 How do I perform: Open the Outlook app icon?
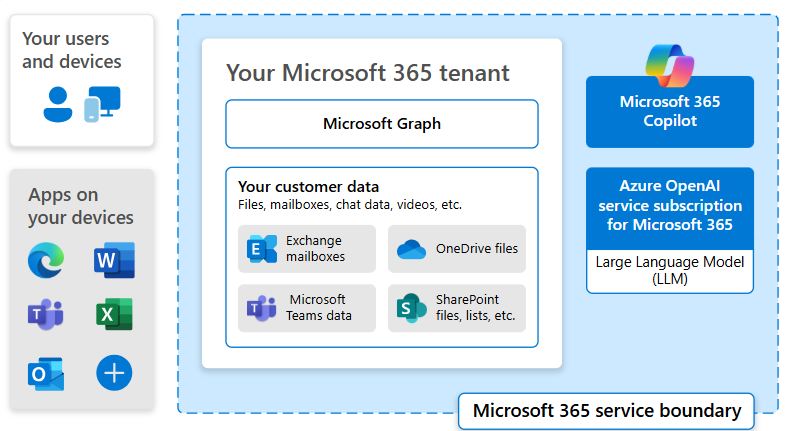(46, 373)
